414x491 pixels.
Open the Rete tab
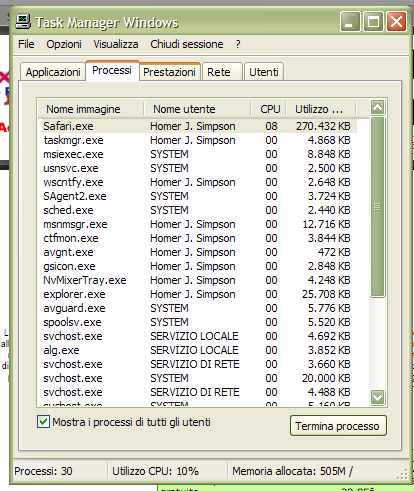pyautogui.click(x=222, y=72)
